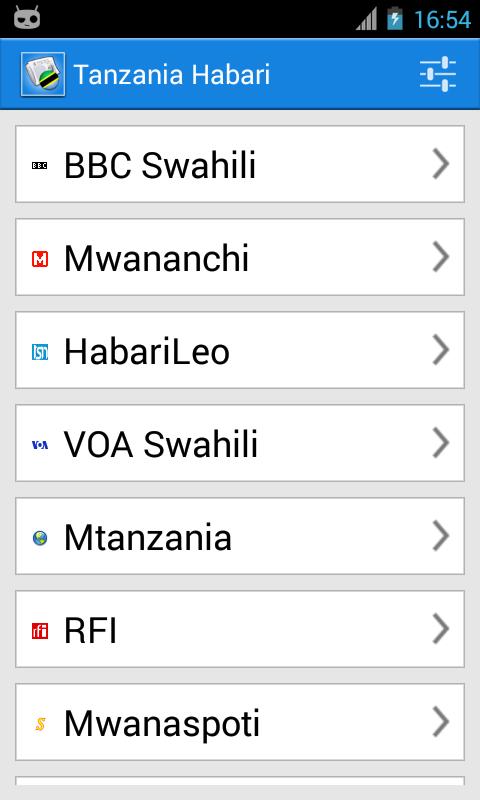480x800 pixels.
Task: Tap the Tanzania Habari title
Action: (x=172, y=74)
